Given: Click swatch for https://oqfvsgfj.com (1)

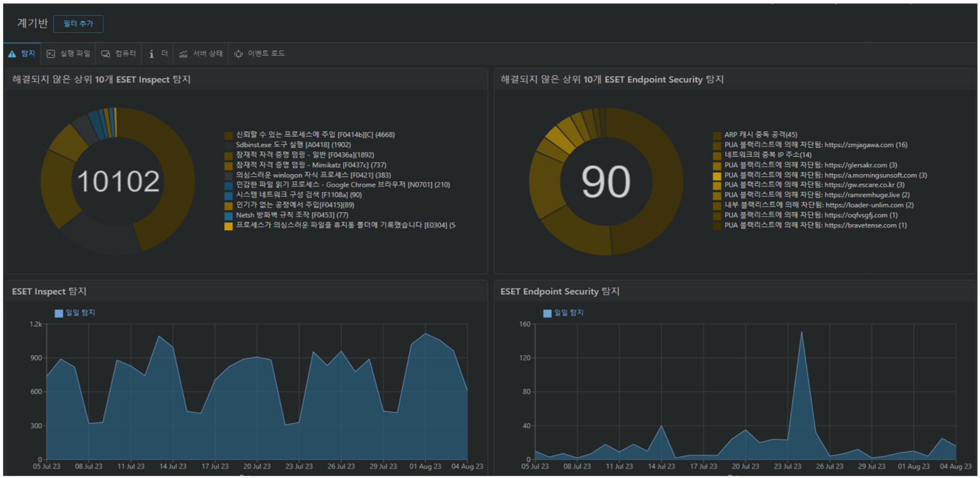Looking at the screenshot, I should coord(717,216).
